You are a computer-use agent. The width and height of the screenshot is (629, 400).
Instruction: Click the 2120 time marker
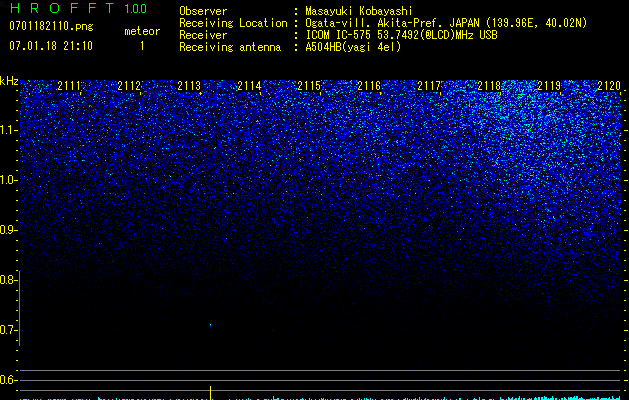(609, 86)
